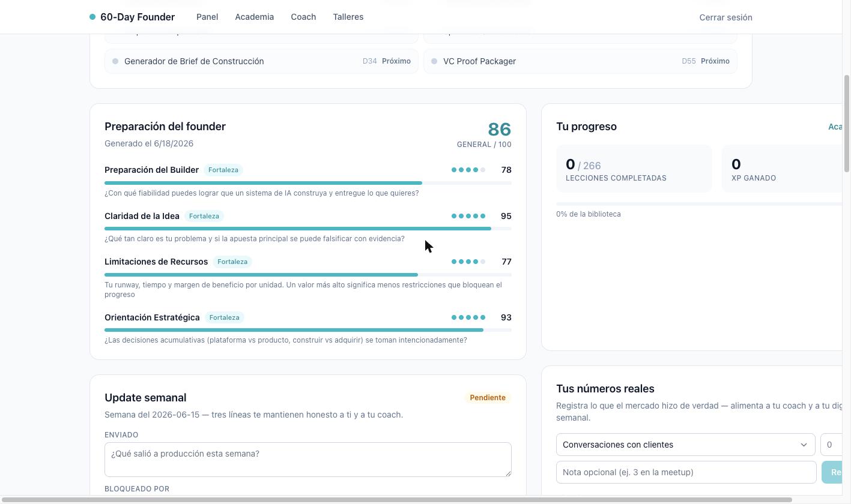Click the Lecciones Completadas card
This screenshot has width=851, height=504.
point(634,169)
